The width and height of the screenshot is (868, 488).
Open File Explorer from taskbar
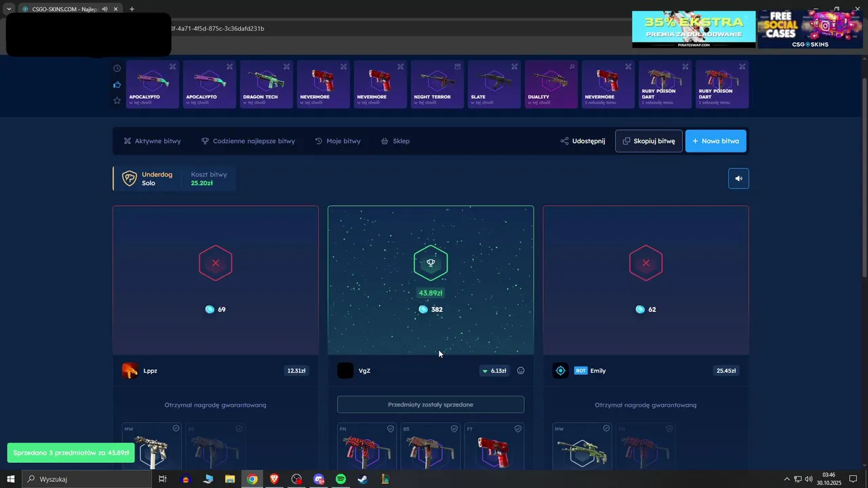pos(230,479)
